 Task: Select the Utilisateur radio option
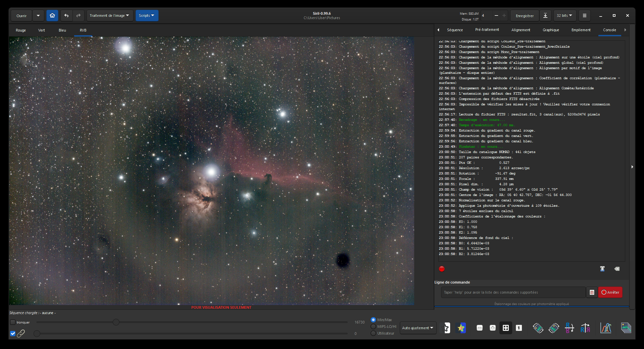pos(373,333)
